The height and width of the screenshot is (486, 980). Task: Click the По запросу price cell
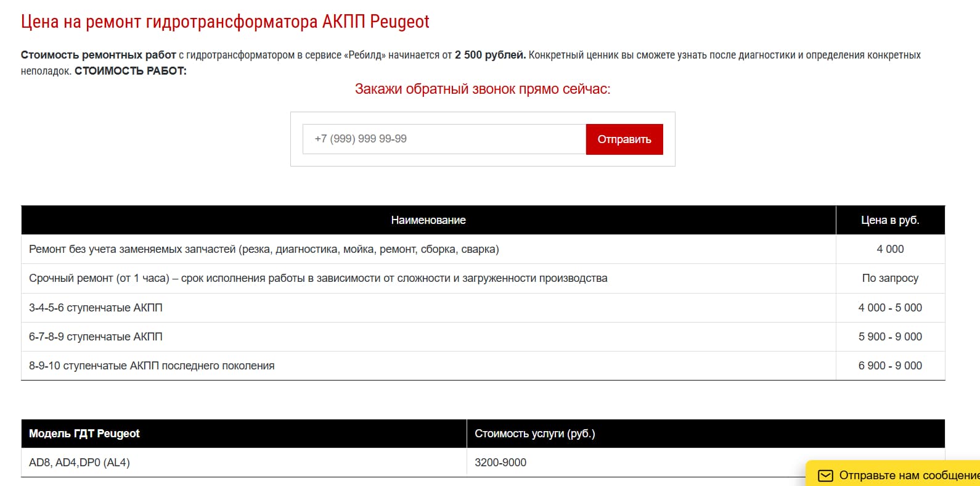pyautogui.click(x=890, y=278)
